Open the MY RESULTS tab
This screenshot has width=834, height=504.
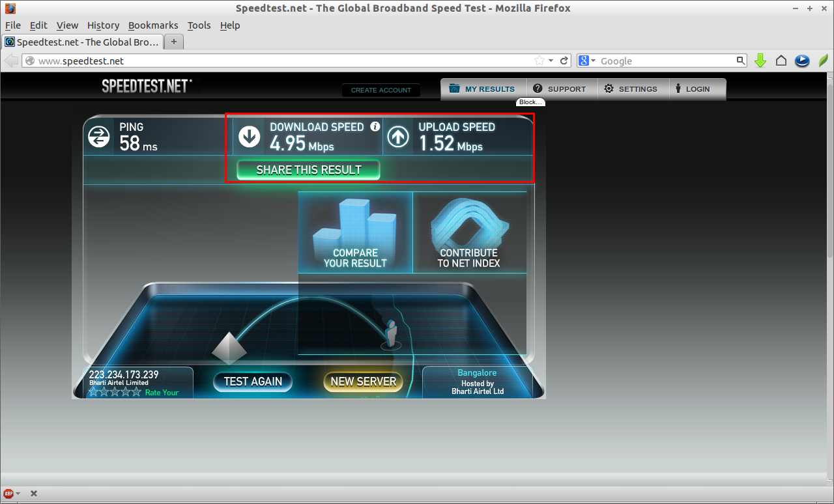[482, 89]
